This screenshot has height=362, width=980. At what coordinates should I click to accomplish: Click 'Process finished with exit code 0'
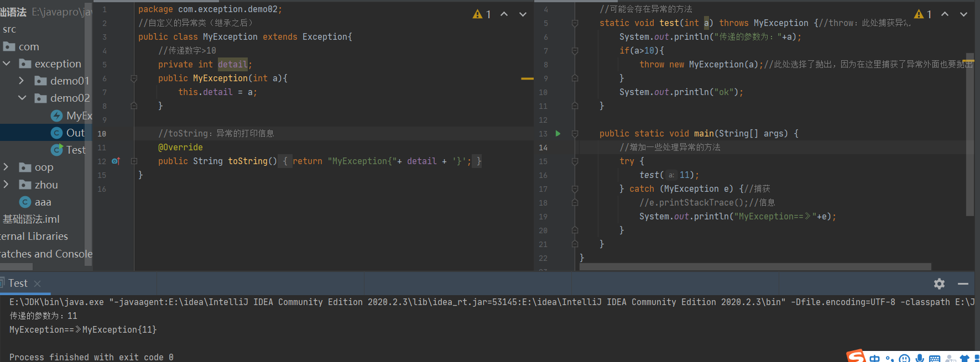(91, 357)
